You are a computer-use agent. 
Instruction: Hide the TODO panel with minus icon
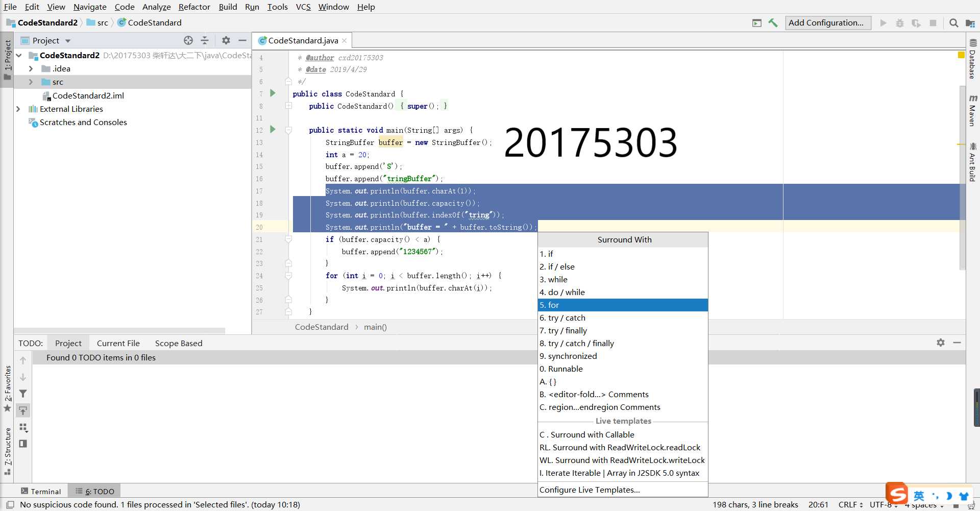[957, 343]
